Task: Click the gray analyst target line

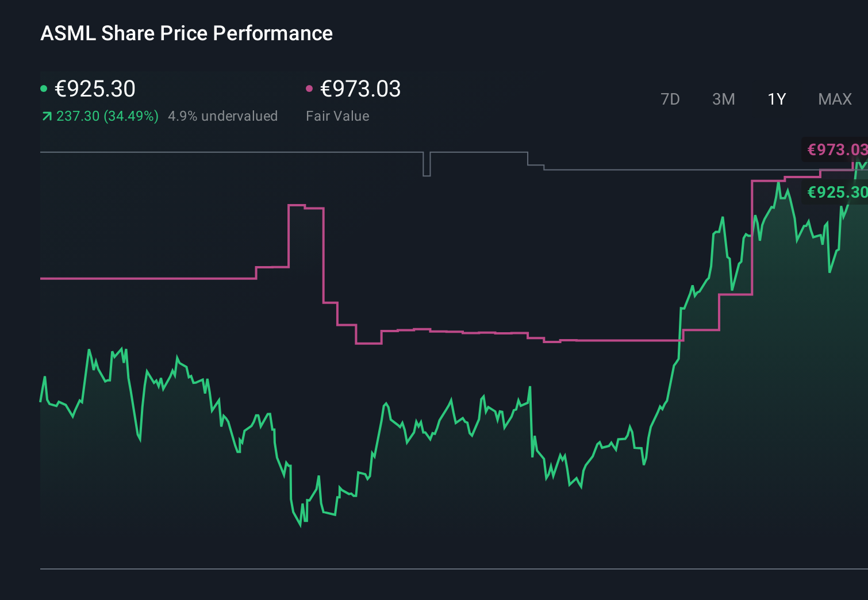Action: tap(230, 152)
